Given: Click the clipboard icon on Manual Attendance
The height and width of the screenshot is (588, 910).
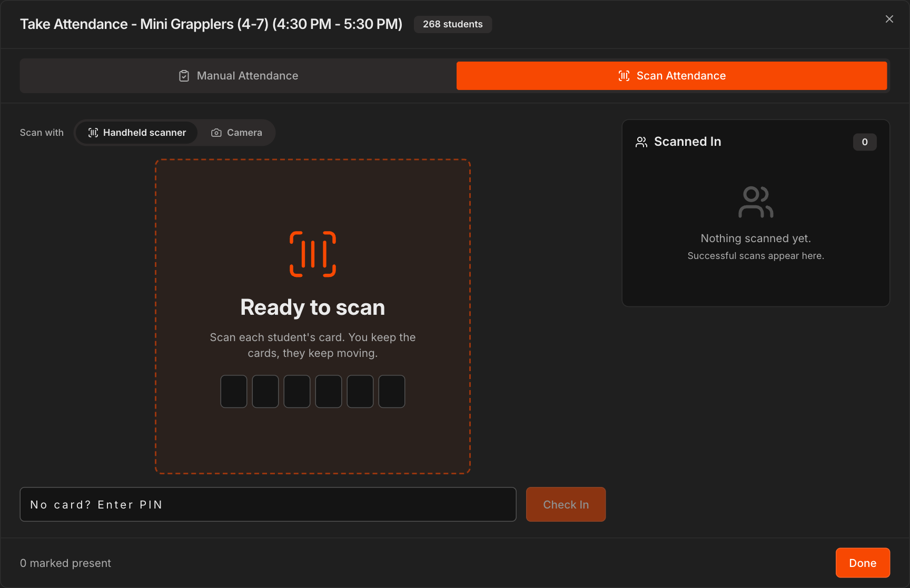Looking at the screenshot, I should [x=184, y=76].
